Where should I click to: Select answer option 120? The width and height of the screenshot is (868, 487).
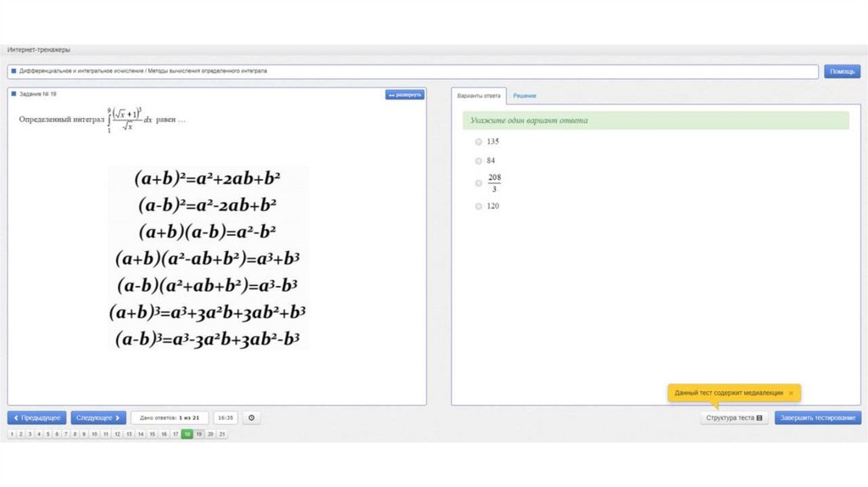click(x=479, y=206)
